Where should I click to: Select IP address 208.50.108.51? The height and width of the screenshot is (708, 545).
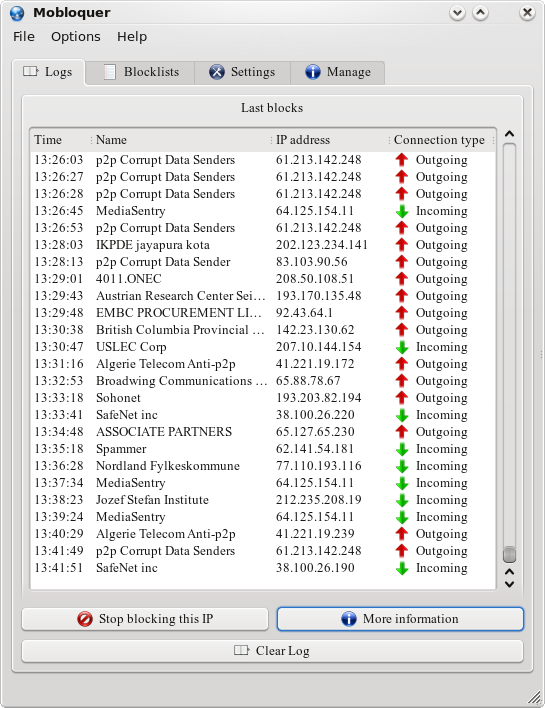[x=315, y=279]
